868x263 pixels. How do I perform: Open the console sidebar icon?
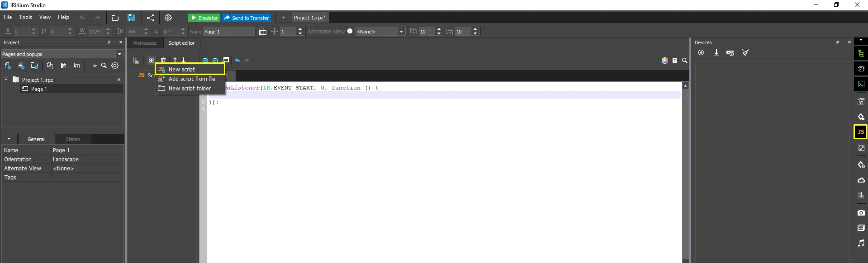(x=861, y=84)
